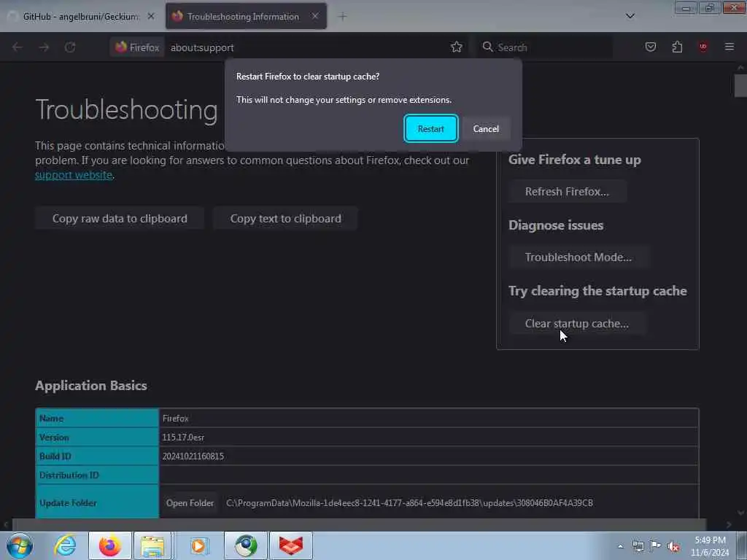Go forward one page
Image resolution: width=747 pixels, height=560 pixels.
(44, 47)
